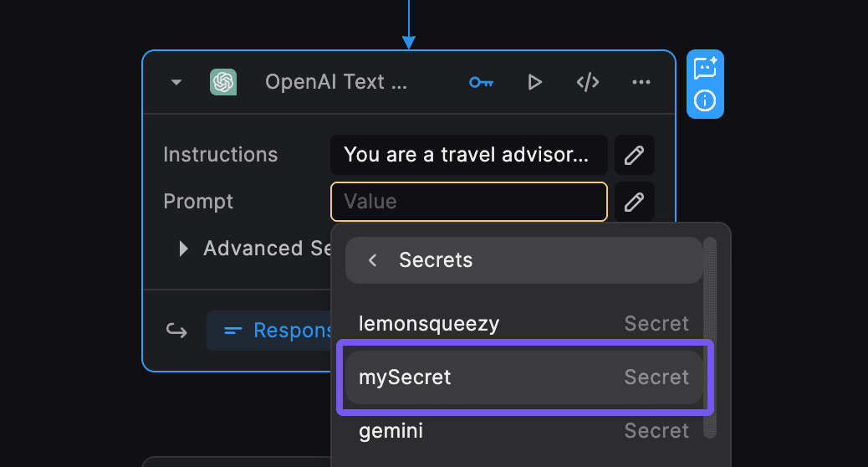868x467 pixels.
Task: Go back from the Secrets list
Action: (373, 260)
